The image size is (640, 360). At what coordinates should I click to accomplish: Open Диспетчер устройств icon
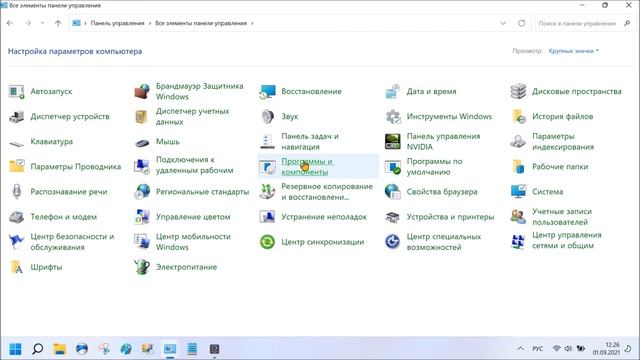(17, 116)
